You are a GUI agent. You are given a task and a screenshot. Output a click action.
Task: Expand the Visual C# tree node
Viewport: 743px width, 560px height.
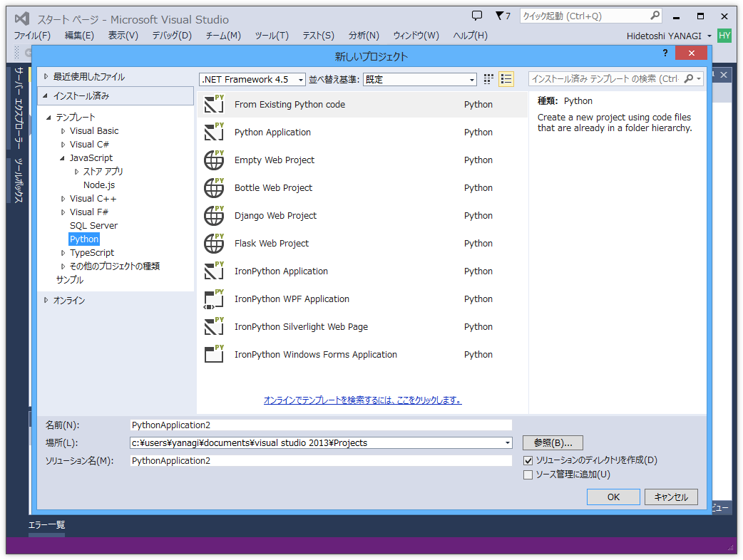[x=63, y=145]
